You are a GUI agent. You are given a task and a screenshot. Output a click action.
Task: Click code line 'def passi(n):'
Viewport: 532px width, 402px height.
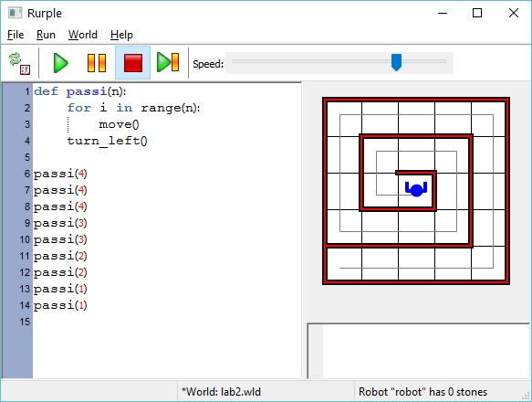pos(80,91)
